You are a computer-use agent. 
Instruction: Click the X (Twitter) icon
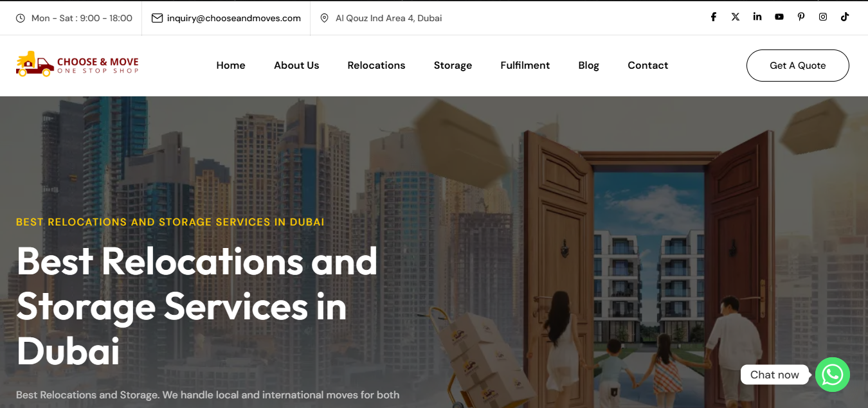click(735, 17)
